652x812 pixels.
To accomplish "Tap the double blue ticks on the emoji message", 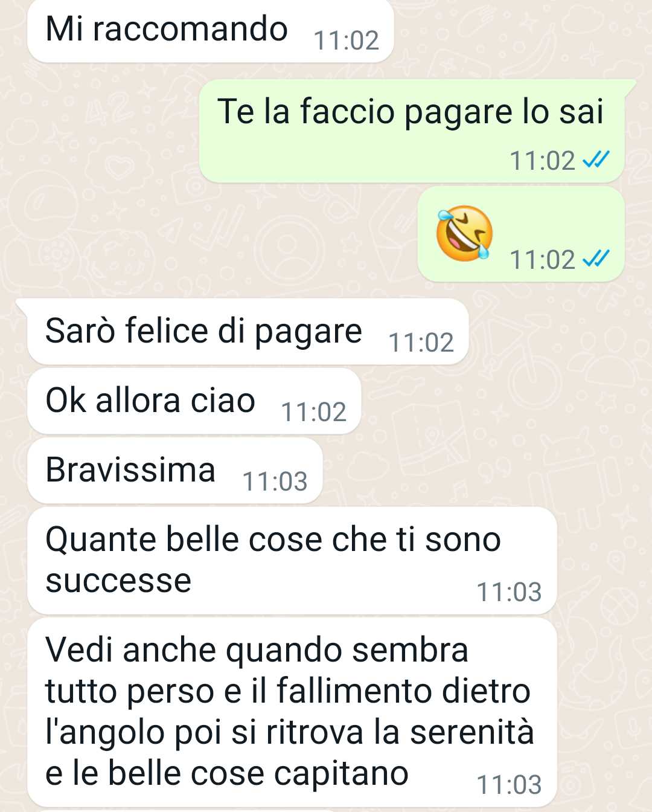I will [596, 259].
